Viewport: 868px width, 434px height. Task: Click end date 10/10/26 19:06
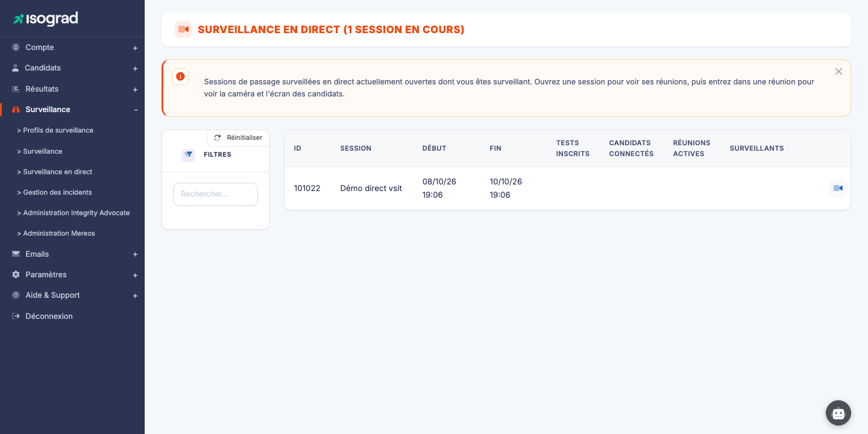point(506,188)
